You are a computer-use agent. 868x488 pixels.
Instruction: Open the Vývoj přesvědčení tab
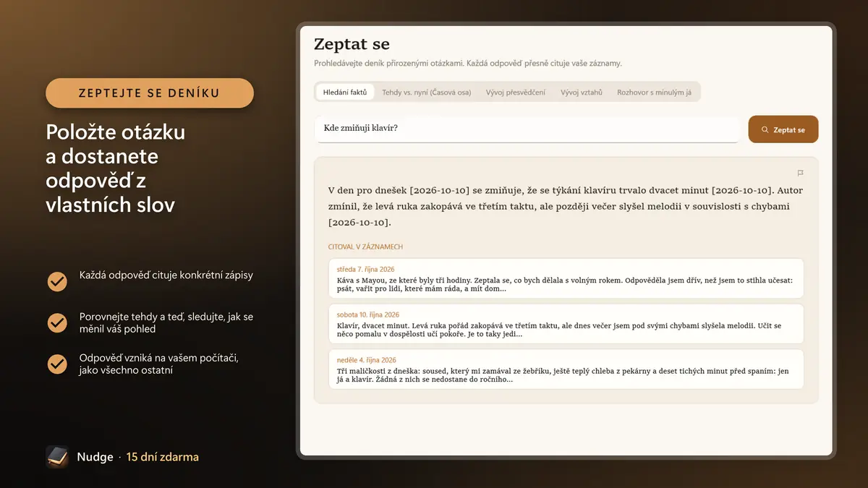[x=516, y=93]
